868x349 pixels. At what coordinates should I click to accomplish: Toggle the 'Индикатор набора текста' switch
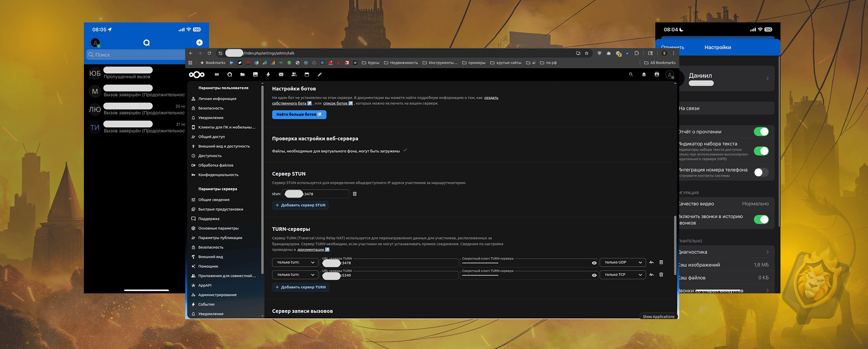tap(761, 151)
